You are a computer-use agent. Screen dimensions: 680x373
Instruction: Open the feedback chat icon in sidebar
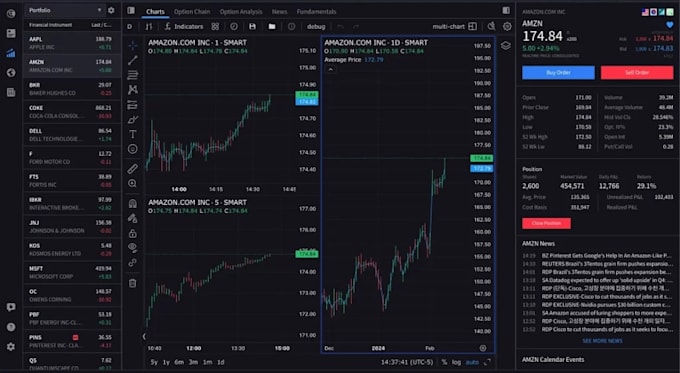(x=11, y=308)
